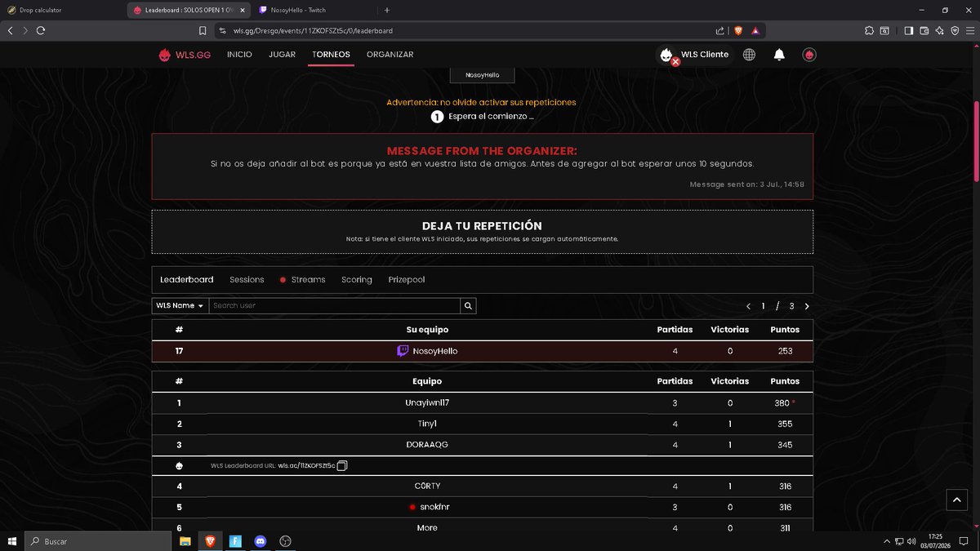
Task: Reload the current page
Action: click(x=41, y=30)
